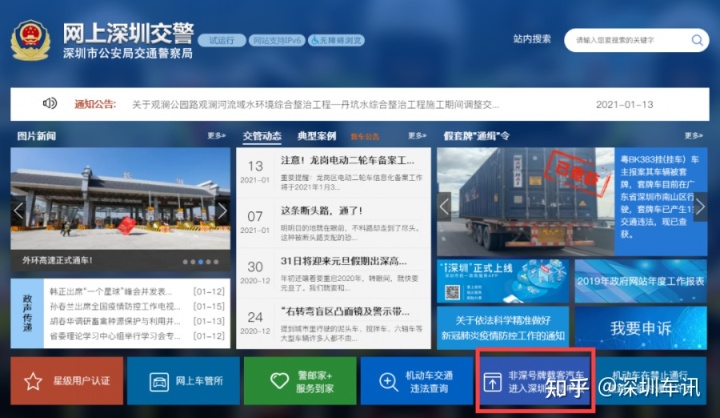
Task: Select the first carousel dot
Action: pyautogui.click(x=185, y=262)
